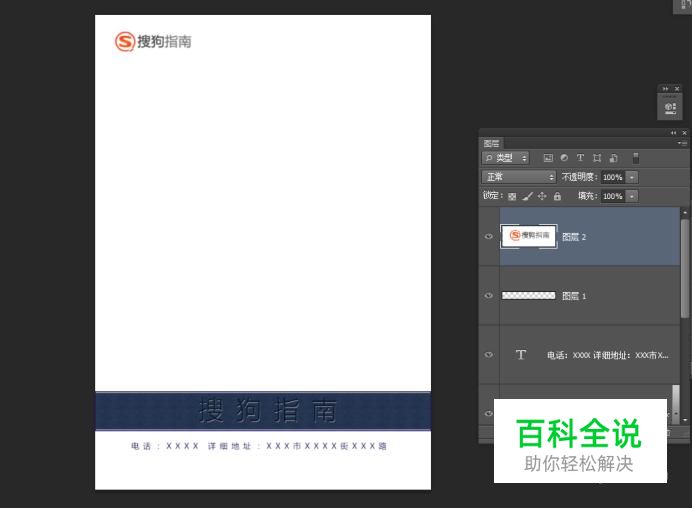The height and width of the screenshot is (508, 692).
Task: Filter layers by shape layer icon
Action: pyautogui.click(x=597, y=158)
